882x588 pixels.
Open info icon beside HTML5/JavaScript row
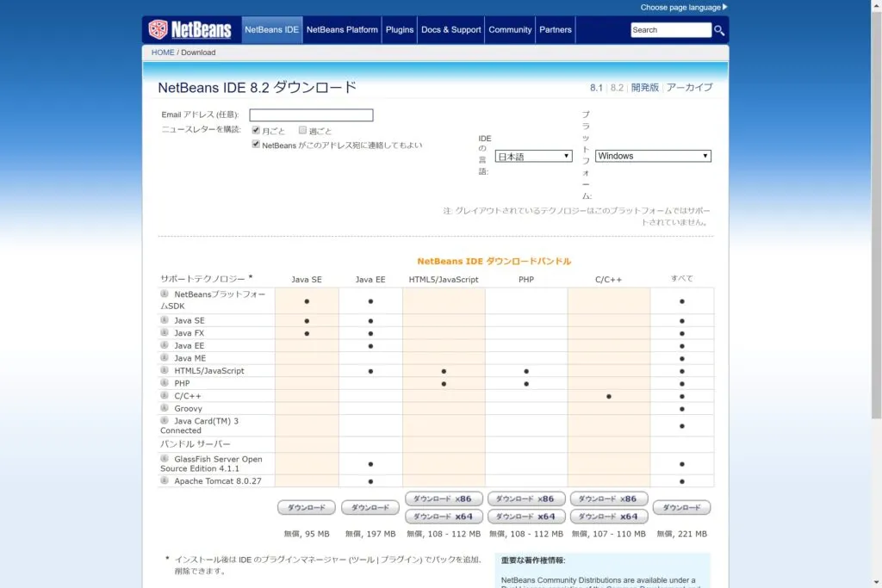click(x=165, y=370)
